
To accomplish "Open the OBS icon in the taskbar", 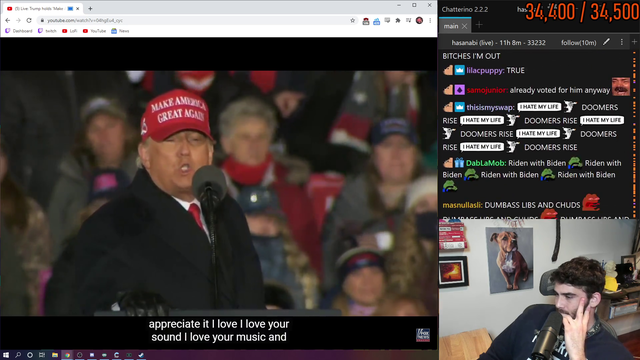I will coord(80,355).
